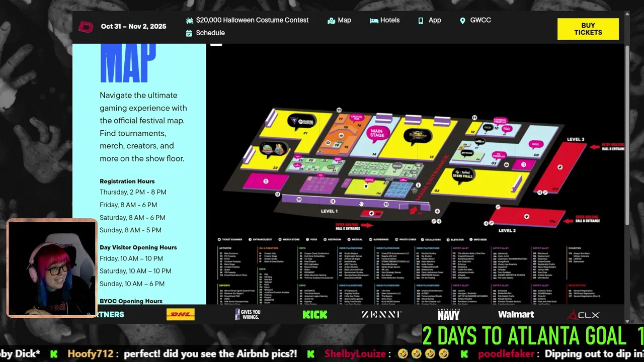Click the DHL sponsor logo

point(181,315)
